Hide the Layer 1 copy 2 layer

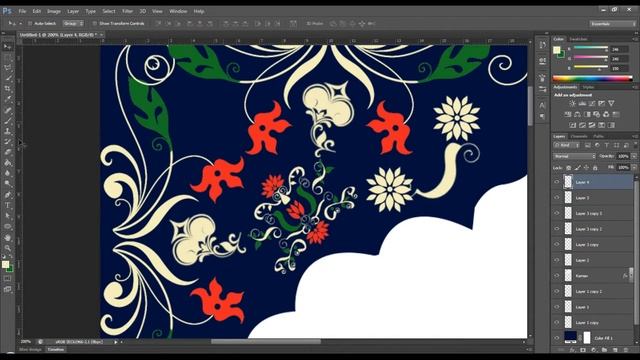557,291
